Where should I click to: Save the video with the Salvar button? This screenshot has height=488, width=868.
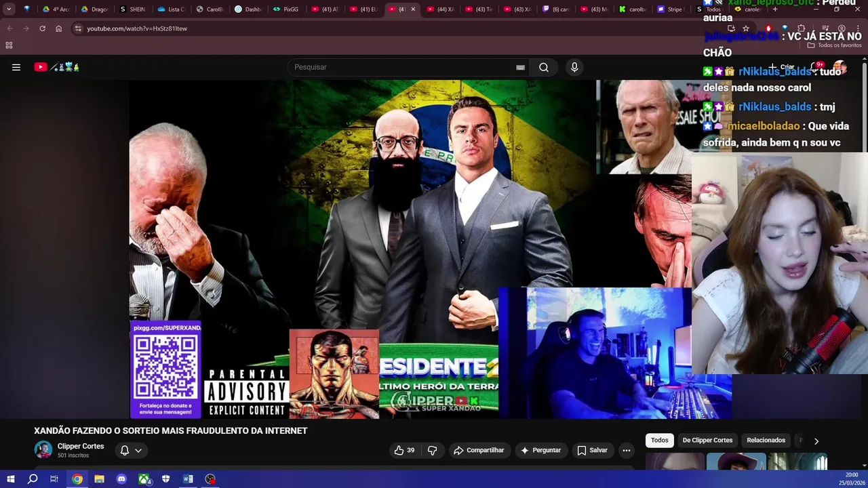click(592, 450)
